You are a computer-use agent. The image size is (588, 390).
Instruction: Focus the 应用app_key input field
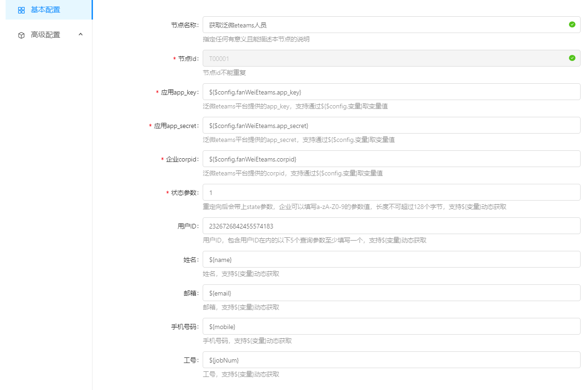391,92
